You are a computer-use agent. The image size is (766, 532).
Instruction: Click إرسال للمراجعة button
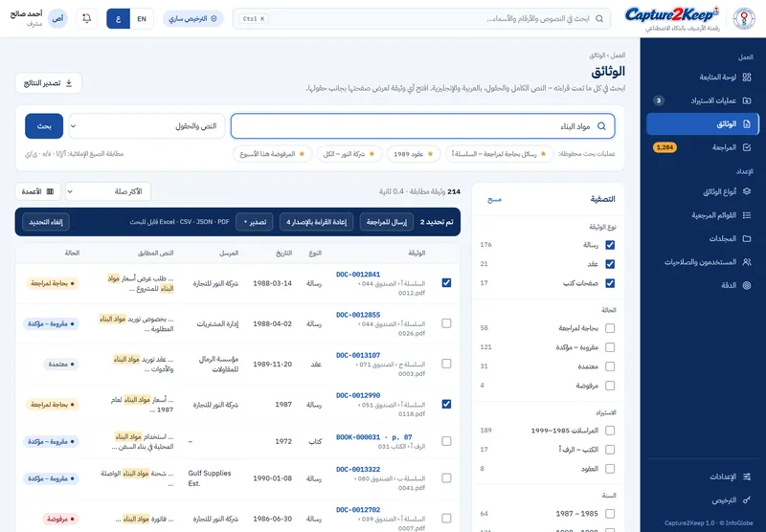pos(387,222)
